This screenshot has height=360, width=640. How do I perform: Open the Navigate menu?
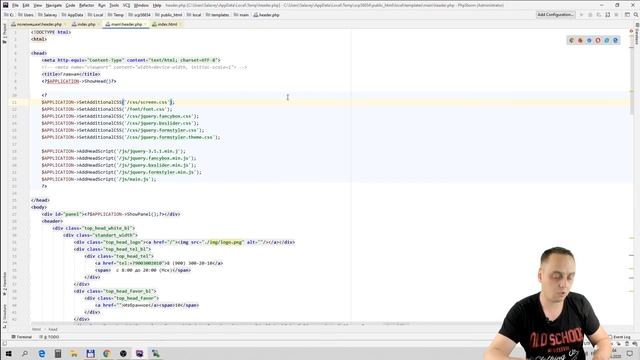(x=53, y=5)
